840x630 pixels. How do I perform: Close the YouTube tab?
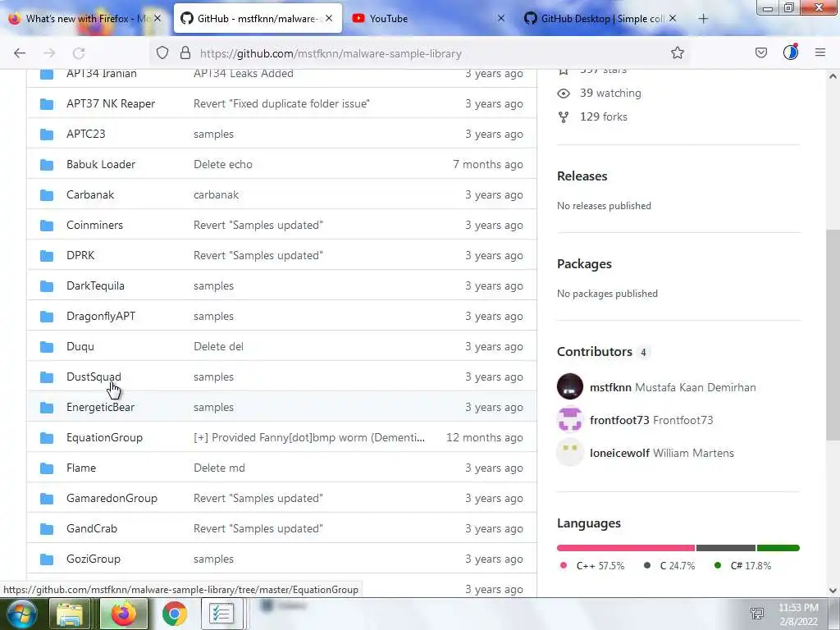501,18
